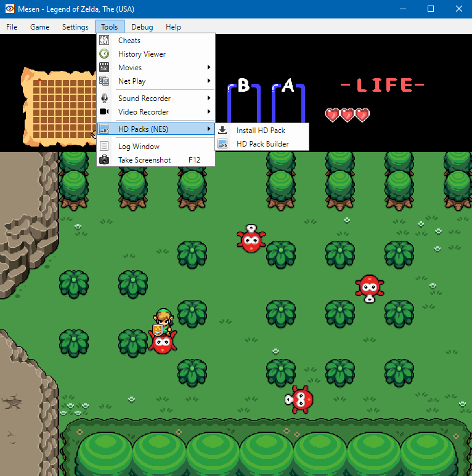Screen dimensions: 472x476
Task: Expand the Net Play submenu arrow
Action: [209, 81]
